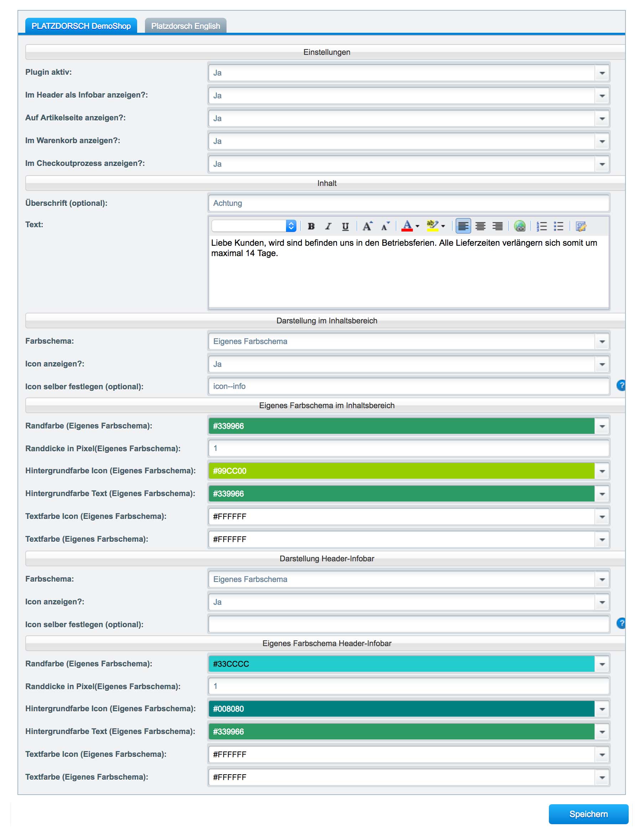Image resolution: width=644 pixels, height=837 pixels.
Task: Click the Darstellung im Inhaltsbereich header
Action: pos(326,321)
